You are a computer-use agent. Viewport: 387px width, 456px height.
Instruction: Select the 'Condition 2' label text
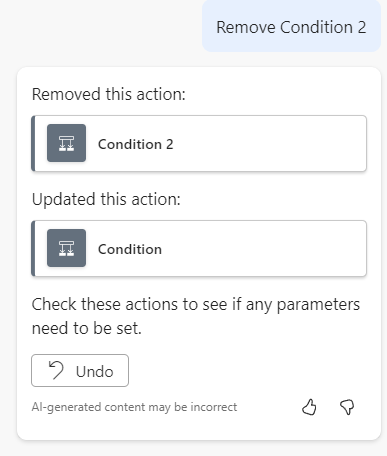click(x=136, y=144)
